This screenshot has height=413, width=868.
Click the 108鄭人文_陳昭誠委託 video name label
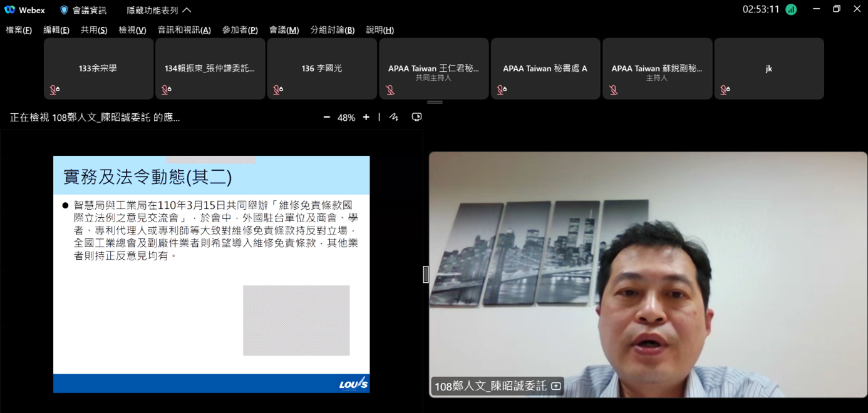point(491,386)
